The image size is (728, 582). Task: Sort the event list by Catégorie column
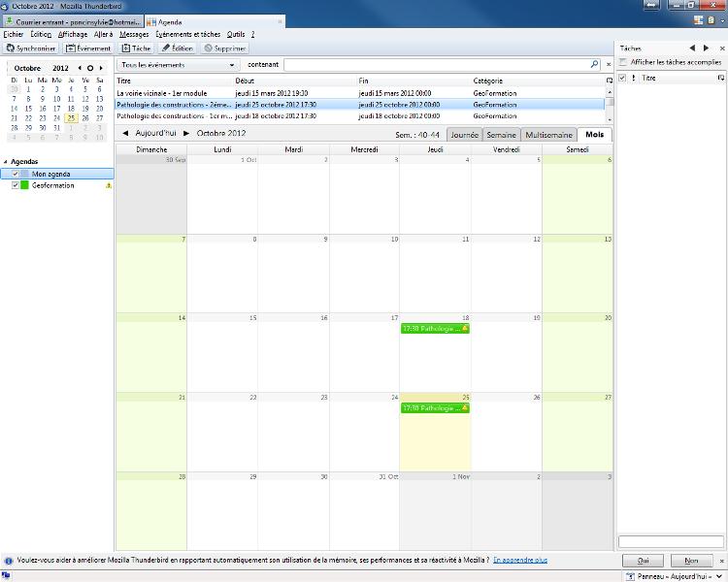click(x=538, y=81)
